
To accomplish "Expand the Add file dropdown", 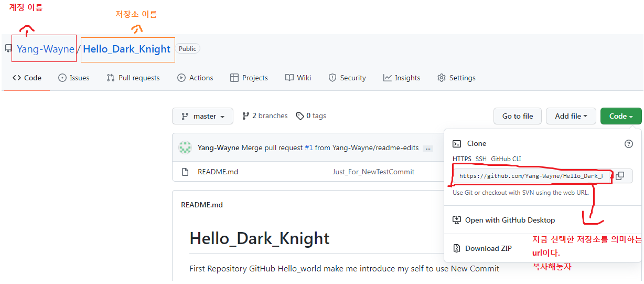I will (x=571, y=116).
